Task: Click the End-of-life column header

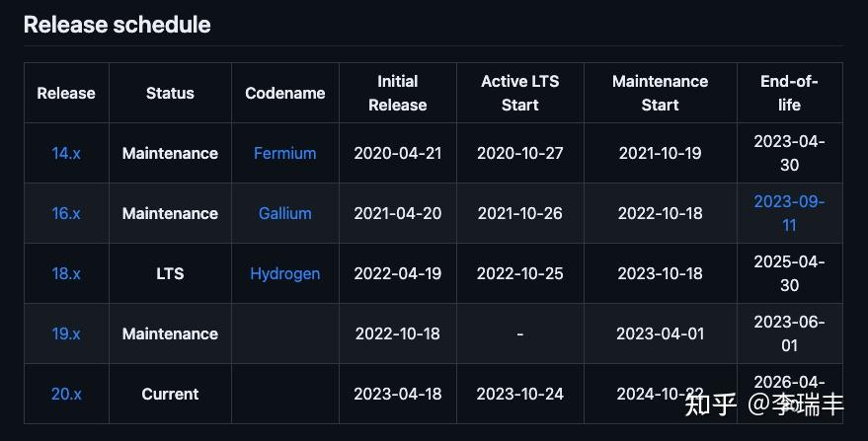Action: [x=789, y=93]
